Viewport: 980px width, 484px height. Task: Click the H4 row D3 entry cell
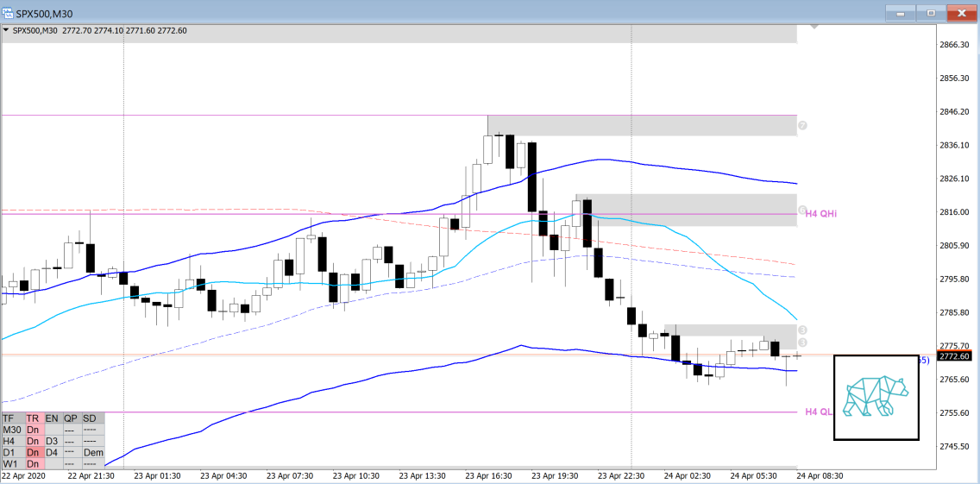point(52,441)
